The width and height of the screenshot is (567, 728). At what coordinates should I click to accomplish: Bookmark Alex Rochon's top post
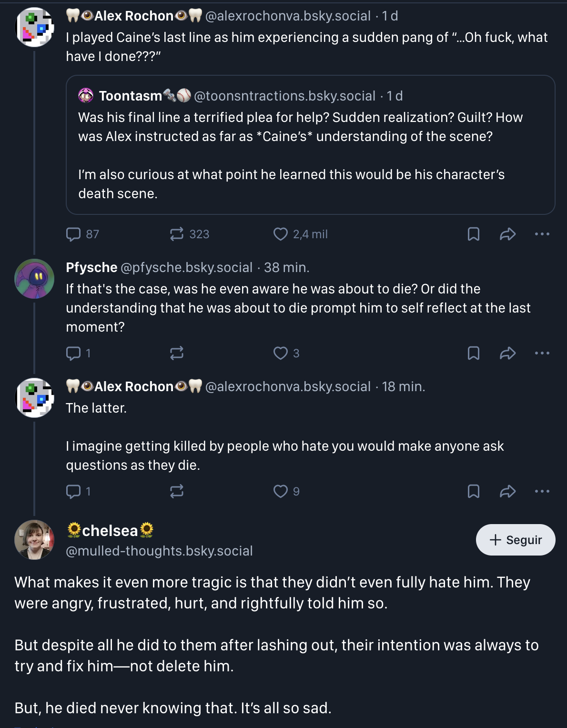pyautogui.click(x=473, y=234)
